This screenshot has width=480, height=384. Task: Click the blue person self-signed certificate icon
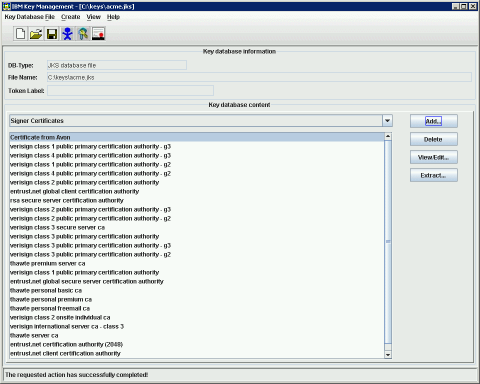click(67, 34)
